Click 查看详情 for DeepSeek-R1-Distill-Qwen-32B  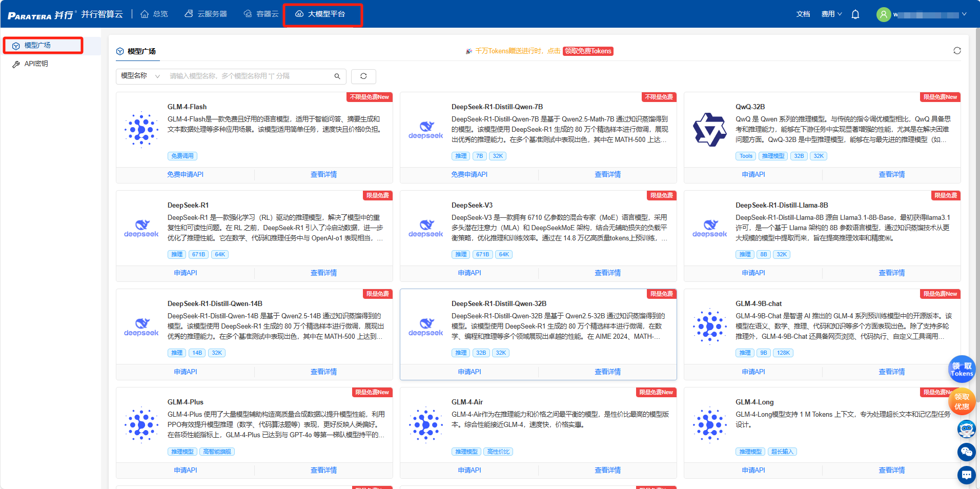click(607, 372)
